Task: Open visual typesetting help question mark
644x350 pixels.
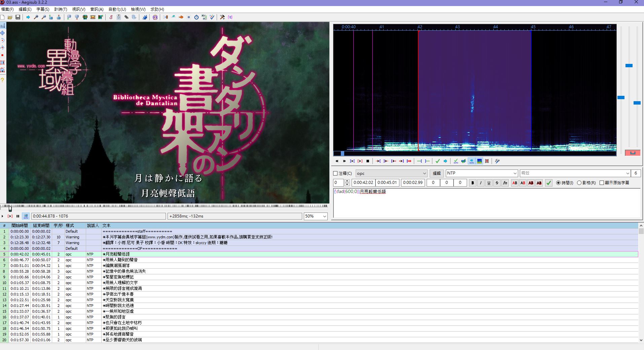Action: 2,80
